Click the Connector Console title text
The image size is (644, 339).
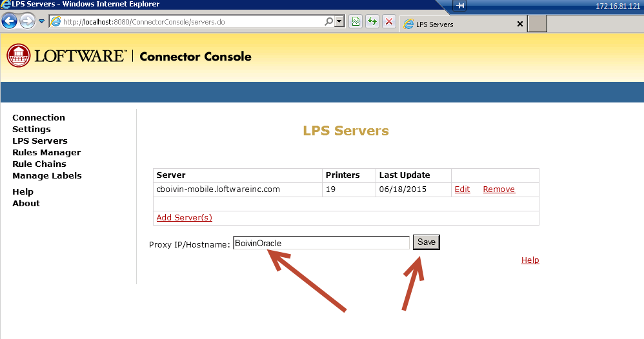(196, 57)
